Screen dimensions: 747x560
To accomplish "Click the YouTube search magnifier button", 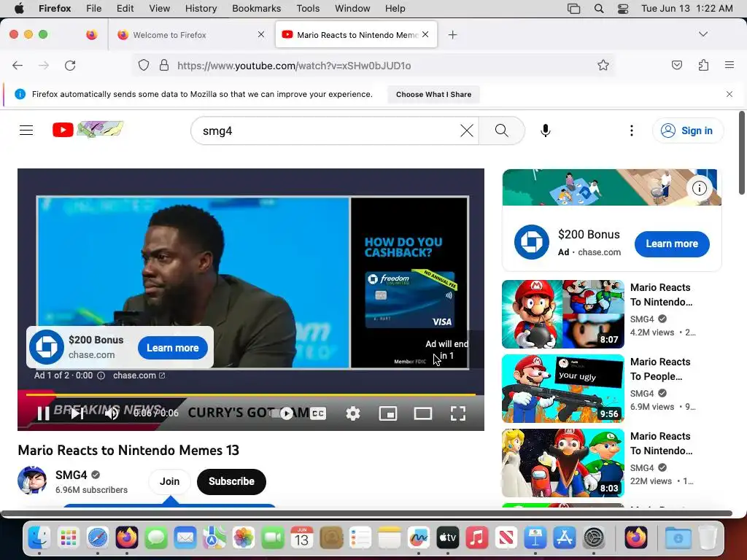I will (501, 131).
